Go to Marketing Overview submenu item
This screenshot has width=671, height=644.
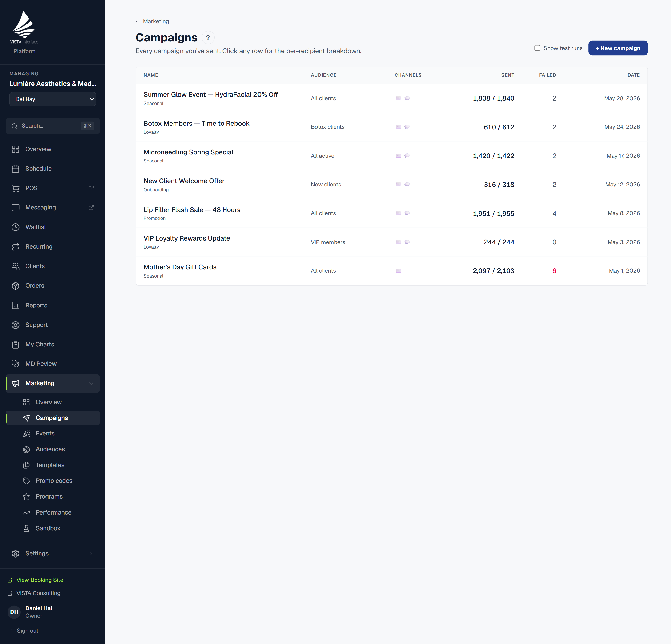(x=53, y=402)
